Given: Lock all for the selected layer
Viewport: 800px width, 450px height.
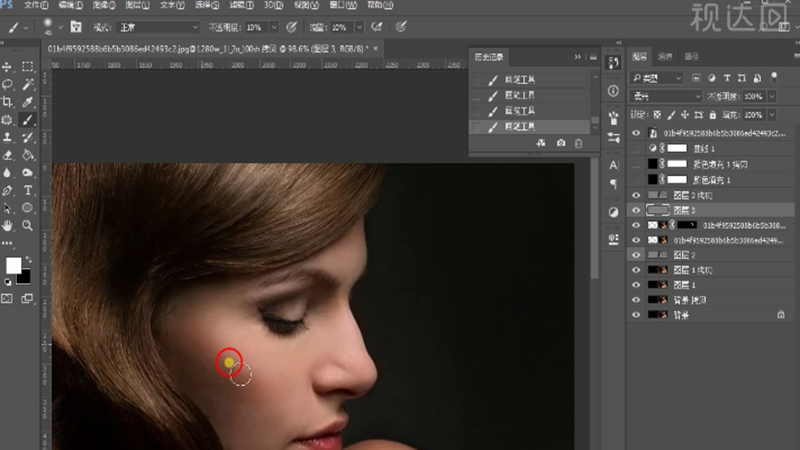Looking at the screenshot, I should [713, 115].
